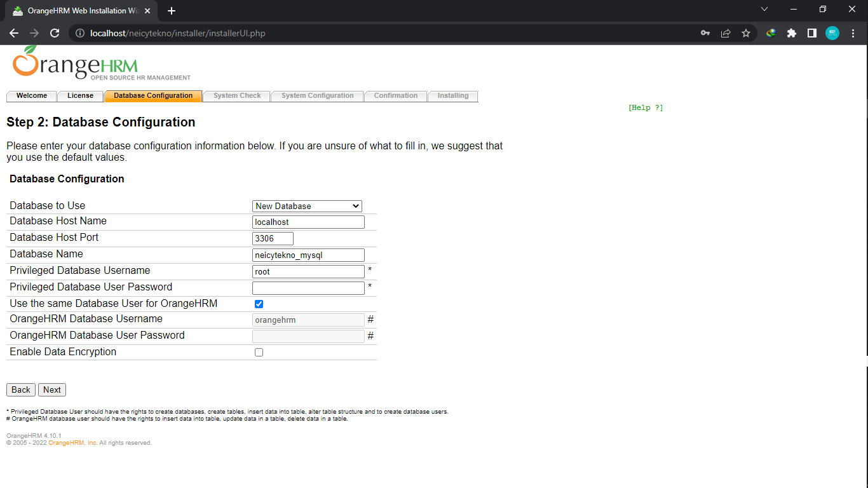Click the OrangeHRM 4.10.1 version text
Screen dimensions: 868x488
(34, 436)
